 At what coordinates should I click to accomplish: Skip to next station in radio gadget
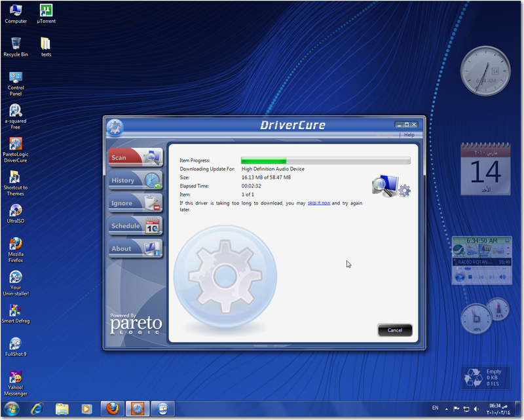pyautogui.click(x=492, y=277)
